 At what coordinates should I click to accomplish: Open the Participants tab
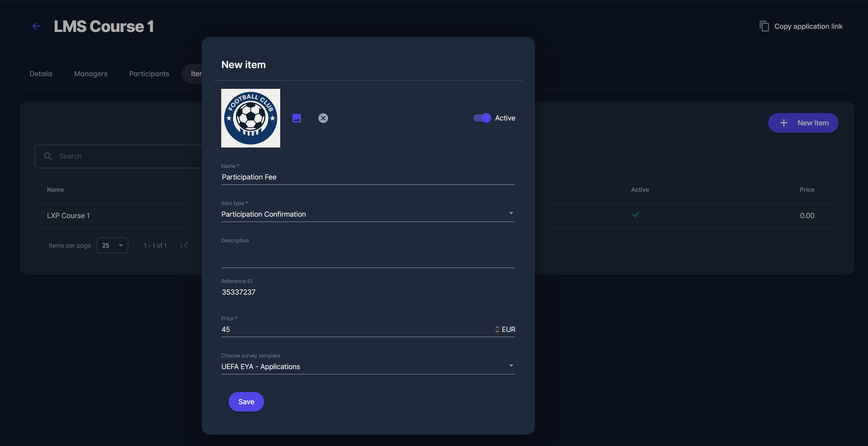pyautogui.click(x=149, y=74)
